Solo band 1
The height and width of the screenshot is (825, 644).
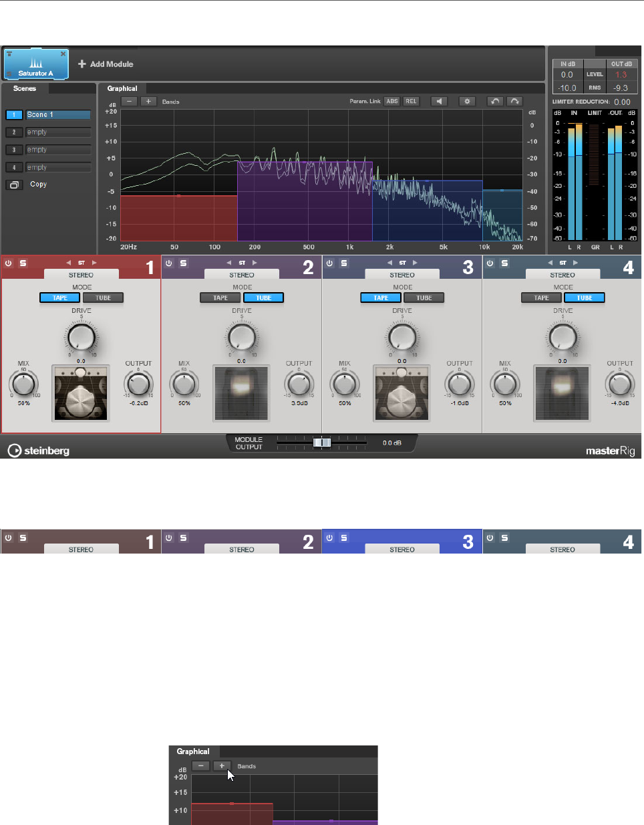pyautogui.click(x=23, y=263)
